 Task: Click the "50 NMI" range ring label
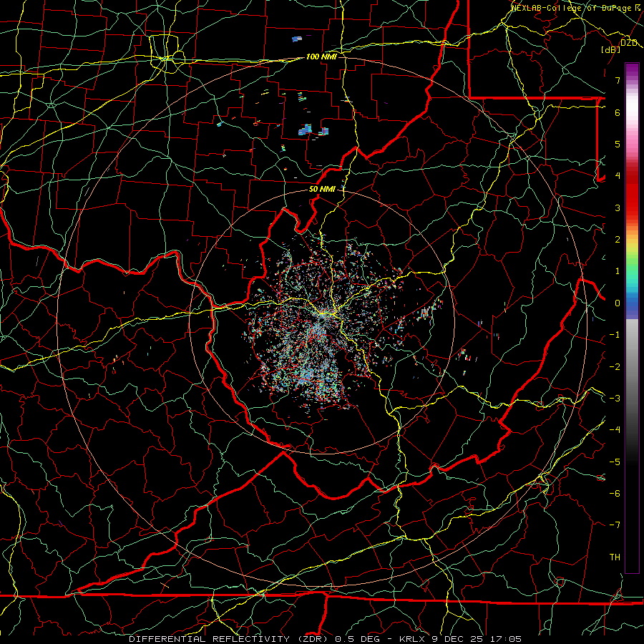322,189
